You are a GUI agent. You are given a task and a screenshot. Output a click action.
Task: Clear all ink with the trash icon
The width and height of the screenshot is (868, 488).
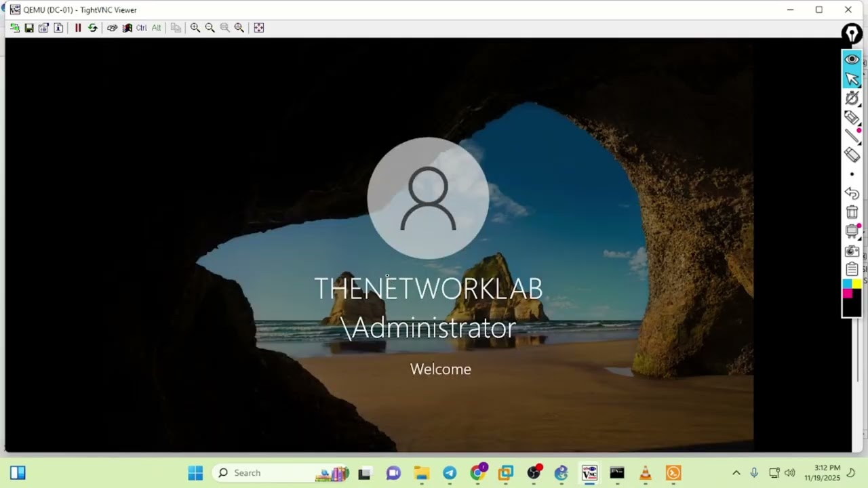coord(852,212)
